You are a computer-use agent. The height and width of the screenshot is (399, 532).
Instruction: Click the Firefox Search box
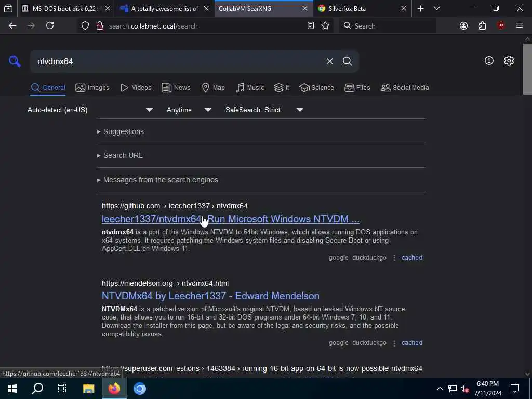coord(388,26)
